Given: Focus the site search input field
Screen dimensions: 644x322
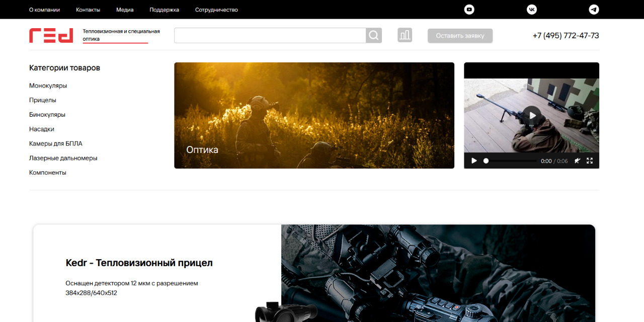Looking at the screenshot, I should [270, 35].
